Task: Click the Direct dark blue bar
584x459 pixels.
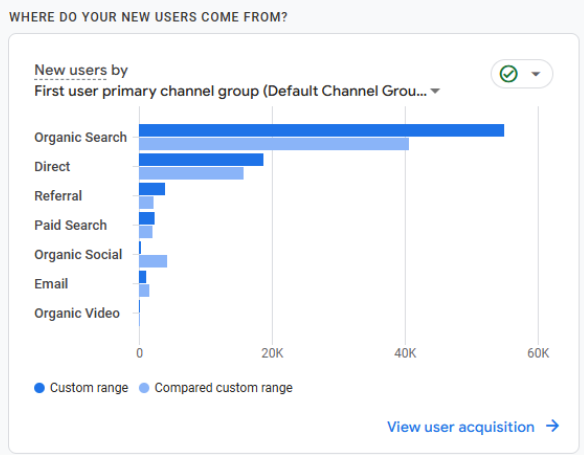Action: pos(201,159)
